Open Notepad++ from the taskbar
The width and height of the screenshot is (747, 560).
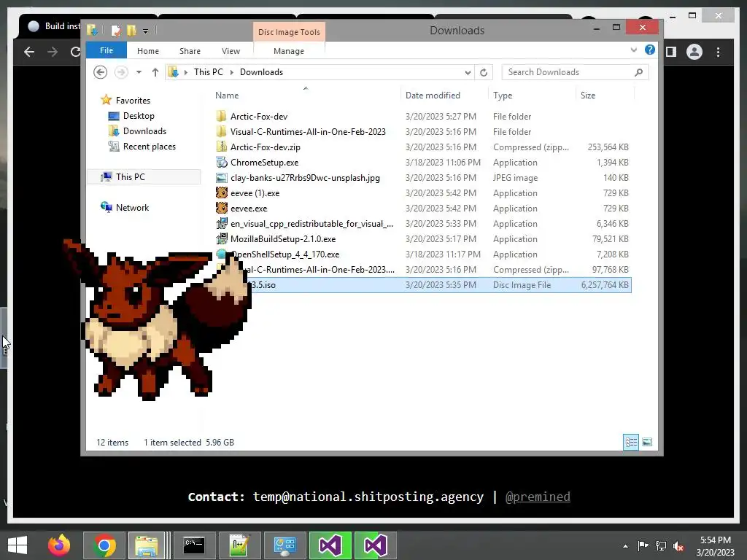[239, 545]
